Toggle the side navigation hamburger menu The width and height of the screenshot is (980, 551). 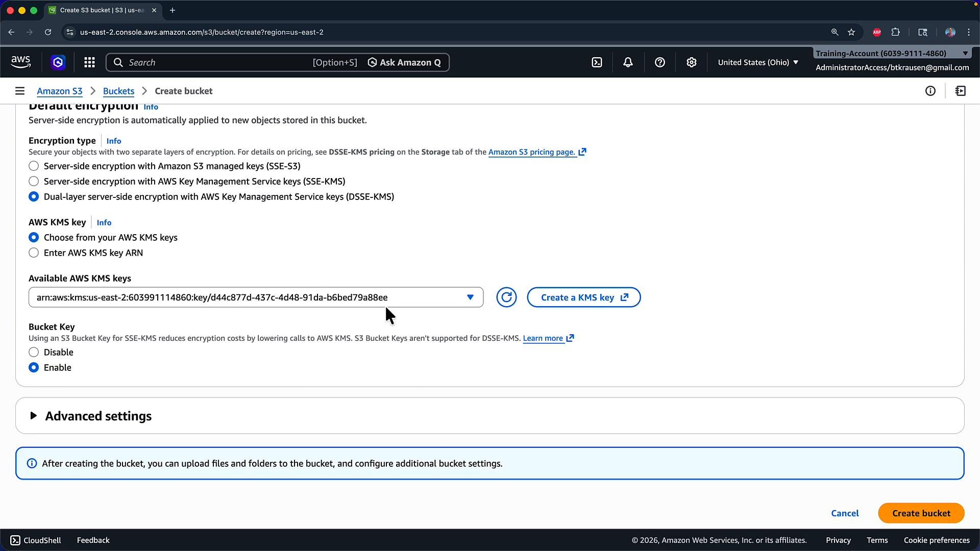click(20, 91)
